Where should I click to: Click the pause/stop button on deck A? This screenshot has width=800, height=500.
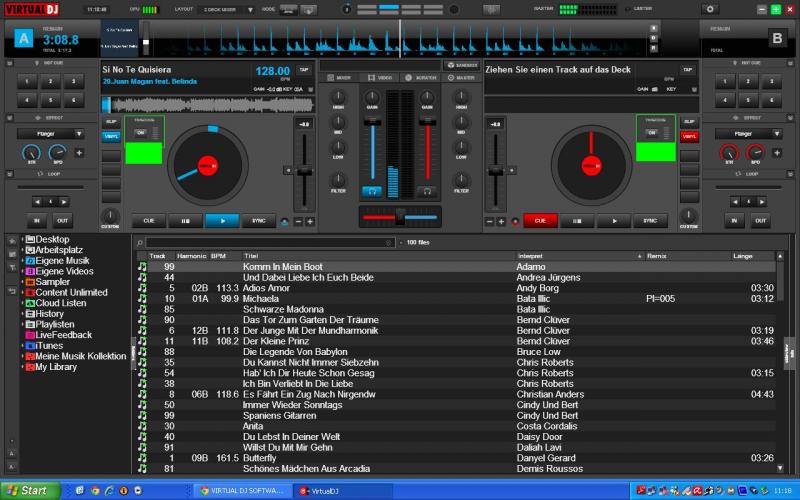click(x=185, y=221)
